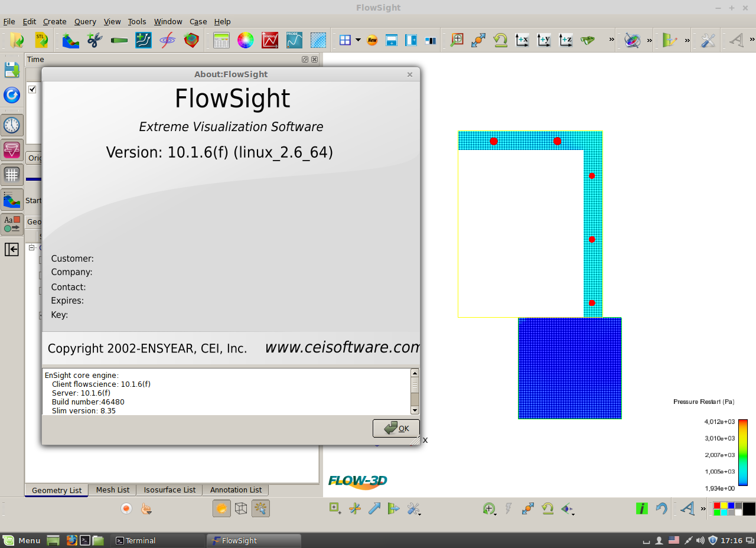756x548 pixels.
Task: Click the STL import icon
Action: 41,40
